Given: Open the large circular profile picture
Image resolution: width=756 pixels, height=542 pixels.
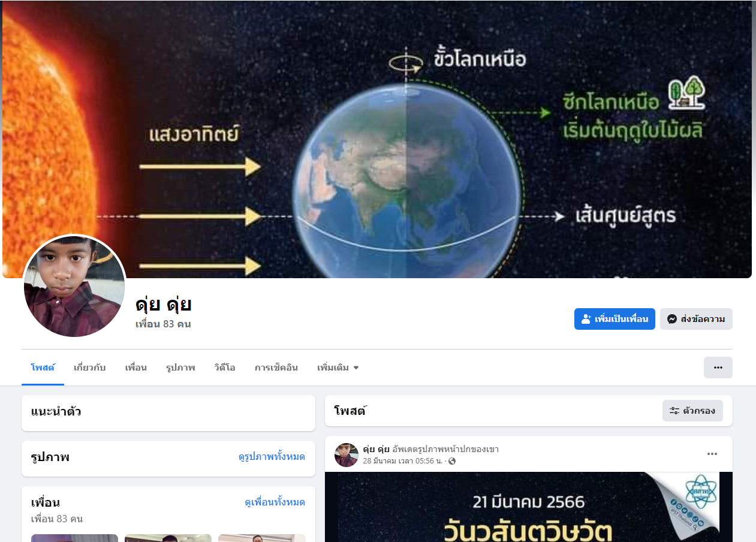Looking at the screenshot, I should click(74, 285).
